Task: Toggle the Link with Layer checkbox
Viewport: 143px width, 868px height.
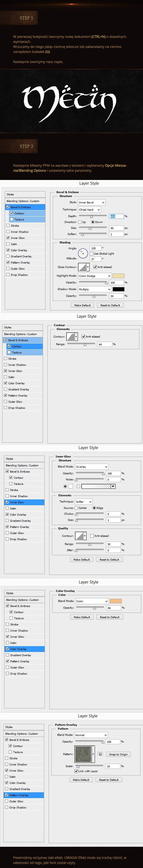Action: [76, 771]
